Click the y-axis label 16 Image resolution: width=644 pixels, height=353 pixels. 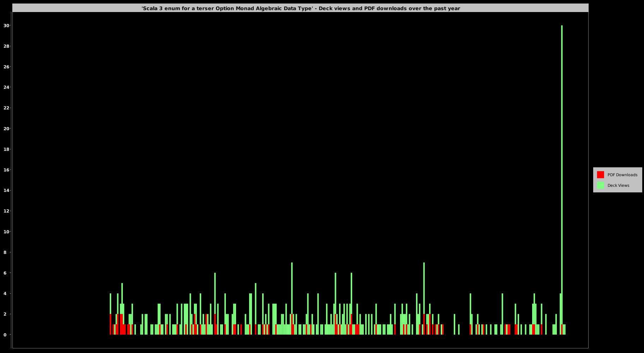coord(6,170)
